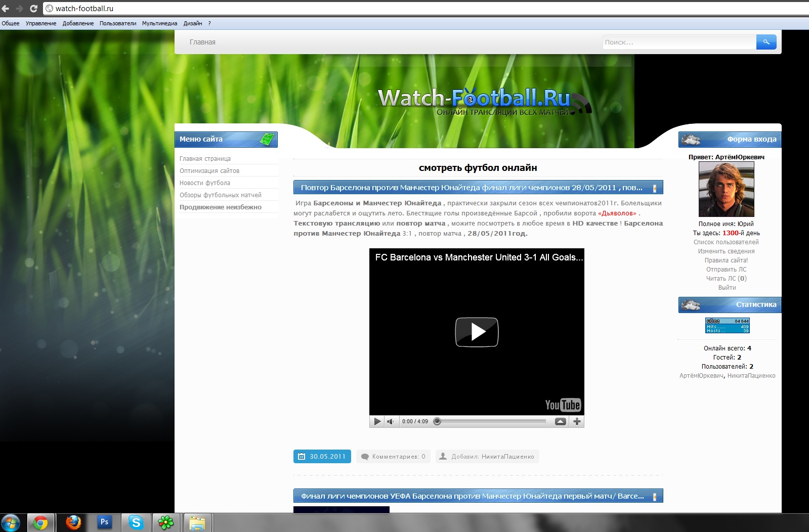Click the Выйти logout link
This screenshot has height=532, width=809.
pyautogui.click(x=727, y=288)
